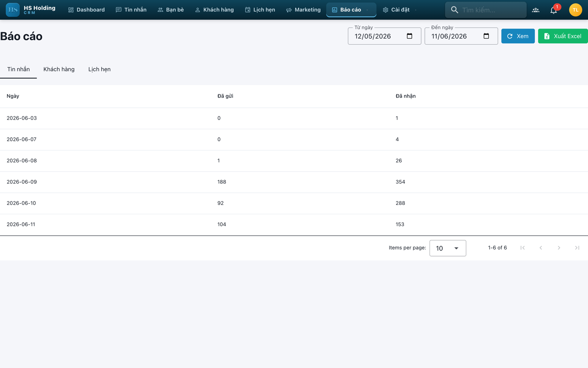Open the Marketing menu
This screenshot has width=588, height=368.
pyautogui.click(x=303, y=10)
